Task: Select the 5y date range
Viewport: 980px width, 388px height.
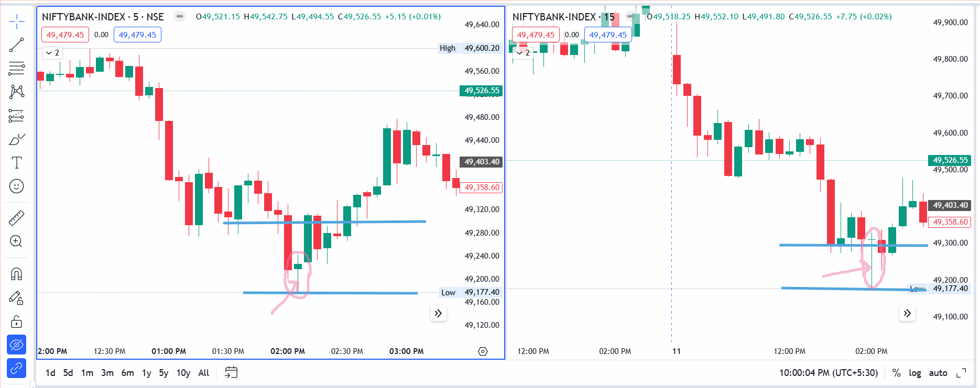Action: tap(164, 373)
